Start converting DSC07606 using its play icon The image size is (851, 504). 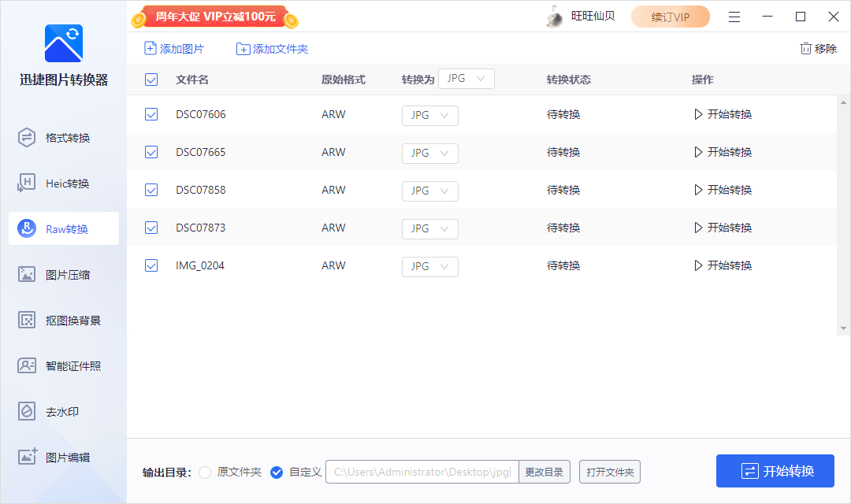(x=698, y=114)
